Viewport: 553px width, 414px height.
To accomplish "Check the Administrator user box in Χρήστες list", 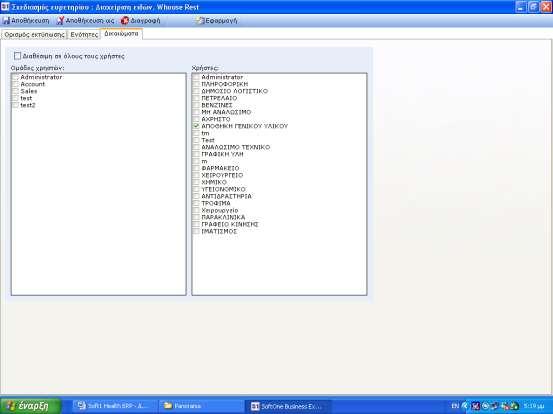I will (x=196, y=77).
